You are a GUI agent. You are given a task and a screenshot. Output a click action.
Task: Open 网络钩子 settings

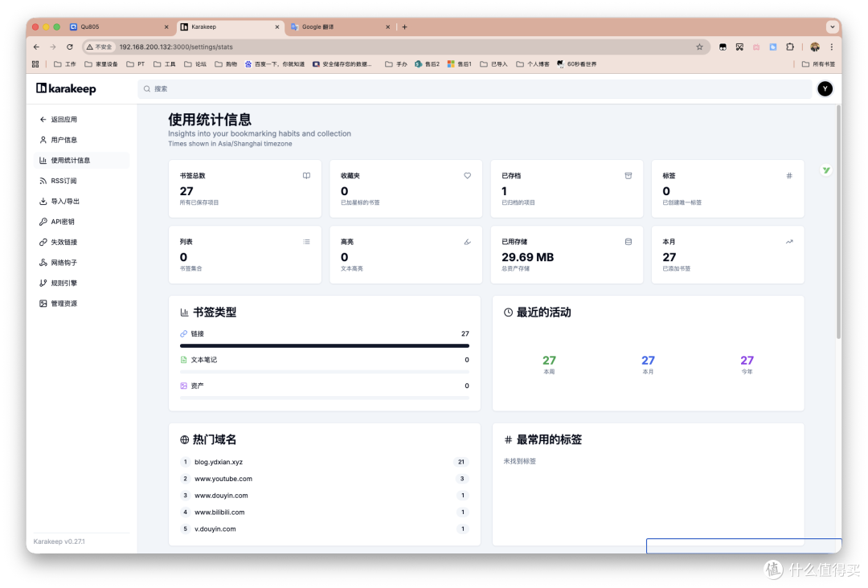(58, 263)
